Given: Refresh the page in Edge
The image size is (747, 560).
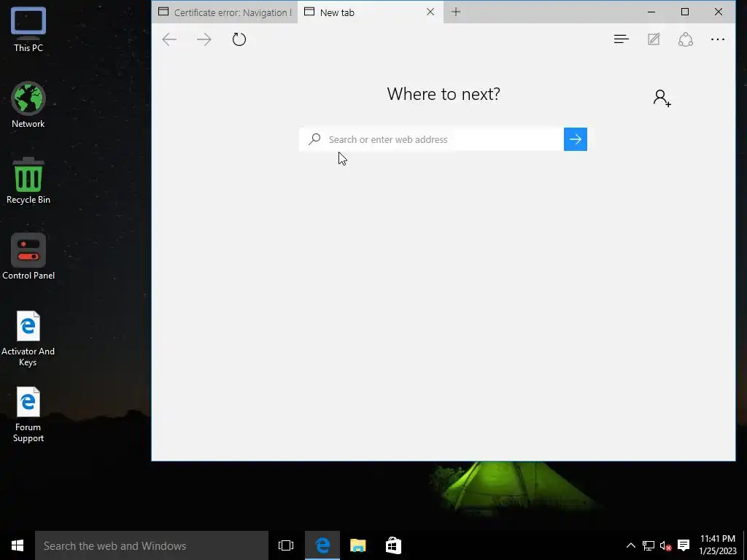Looking at the screenshot, I should click(239, 39).
